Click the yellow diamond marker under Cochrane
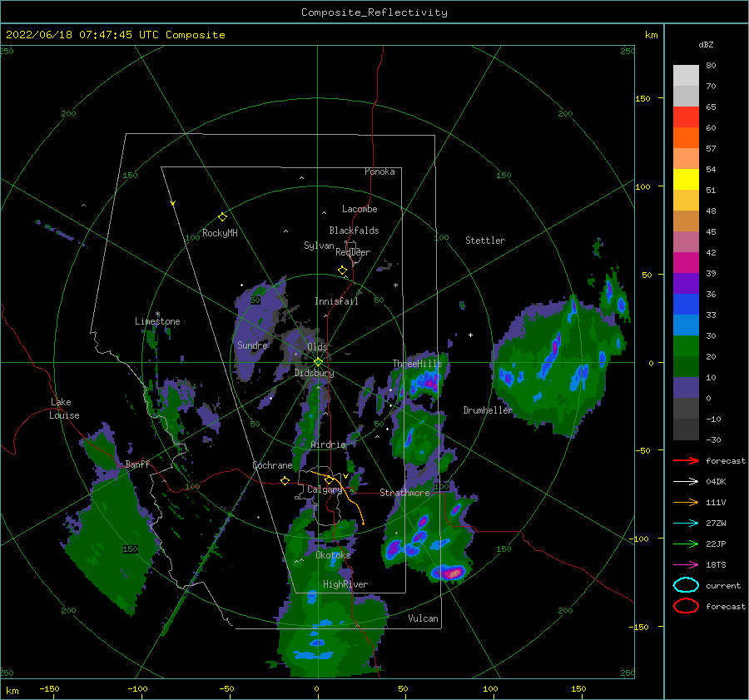 285,481
